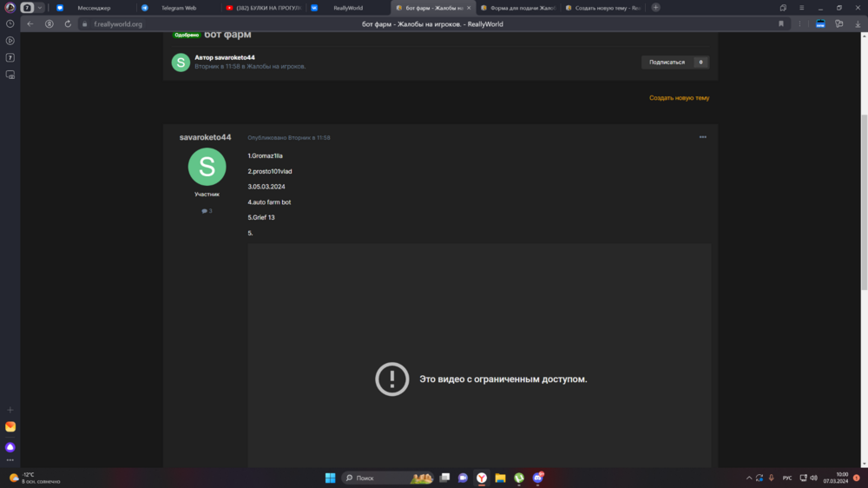The width and height of the screenshot is (868, 488).
Task: Open page translator icon
Action: coord(839,23)
